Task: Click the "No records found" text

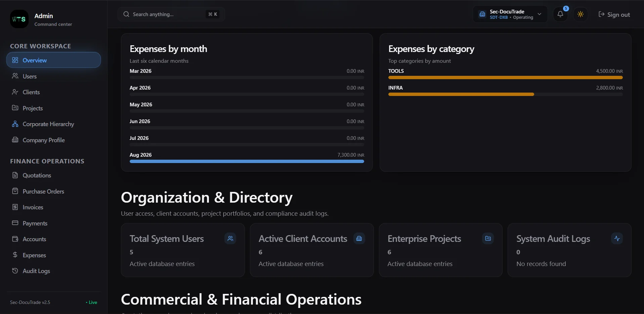Action: coord(541,264)
